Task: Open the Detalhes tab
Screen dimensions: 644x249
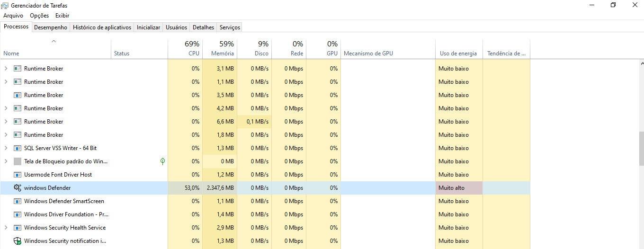Action: [203, 27]
